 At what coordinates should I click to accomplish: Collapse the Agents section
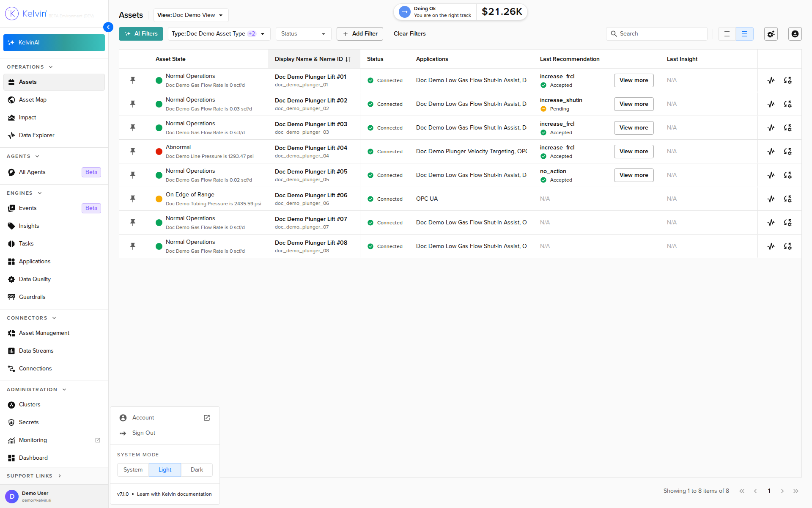tap(23, 156)
